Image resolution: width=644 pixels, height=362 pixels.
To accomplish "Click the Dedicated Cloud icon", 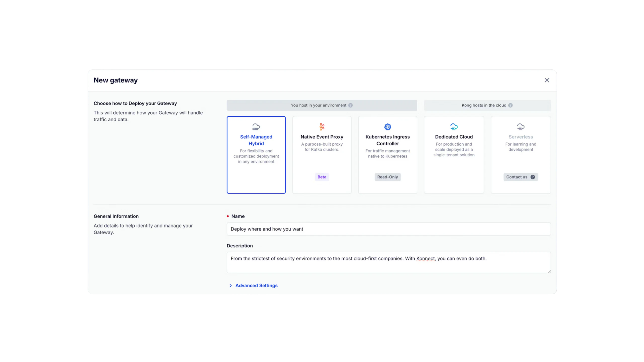I will point(454,127).
